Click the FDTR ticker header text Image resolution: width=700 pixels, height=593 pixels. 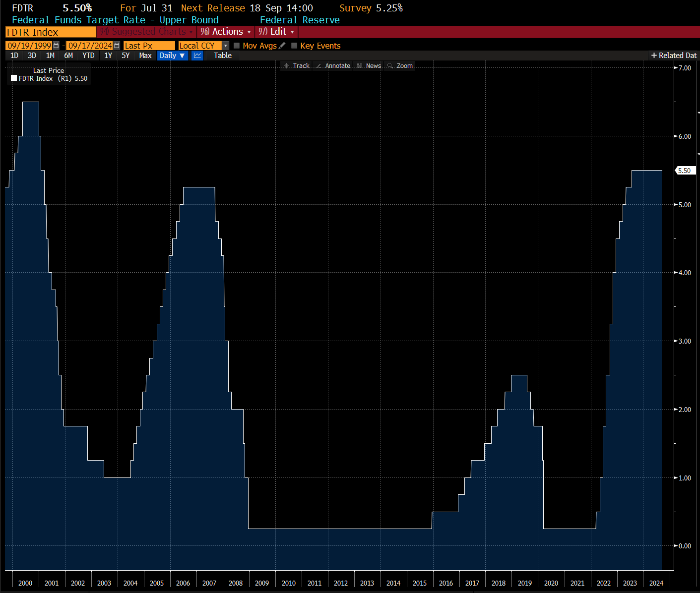[x=22, y=8]
